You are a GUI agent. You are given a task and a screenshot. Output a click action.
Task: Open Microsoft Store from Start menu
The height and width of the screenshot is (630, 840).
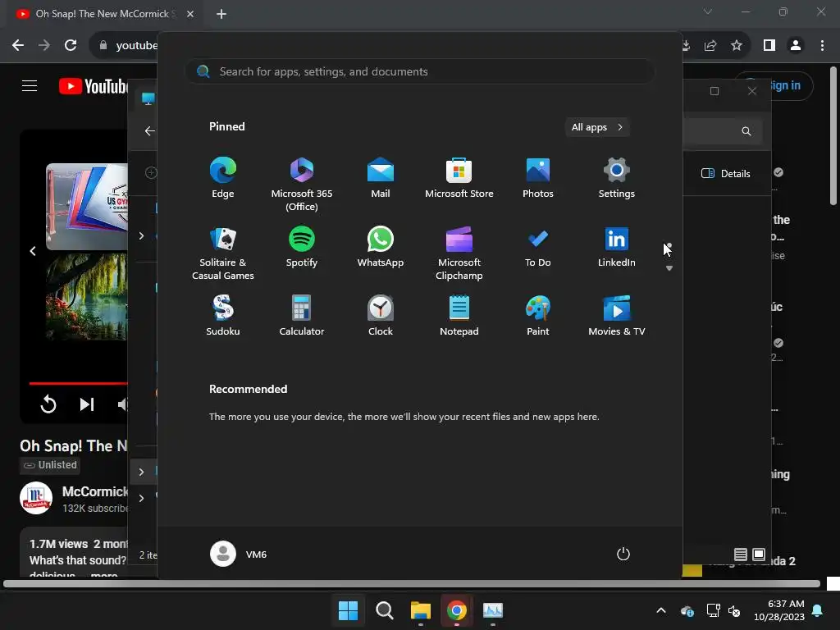[459, 179]
